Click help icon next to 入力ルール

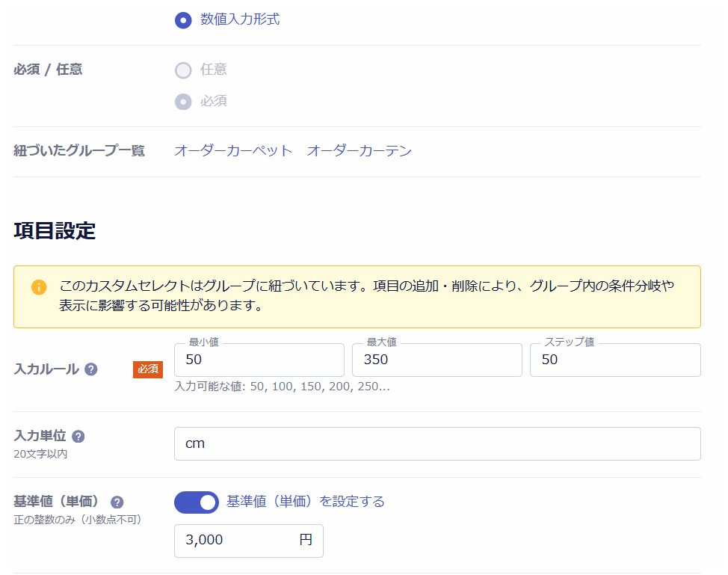tap(91, 369)
